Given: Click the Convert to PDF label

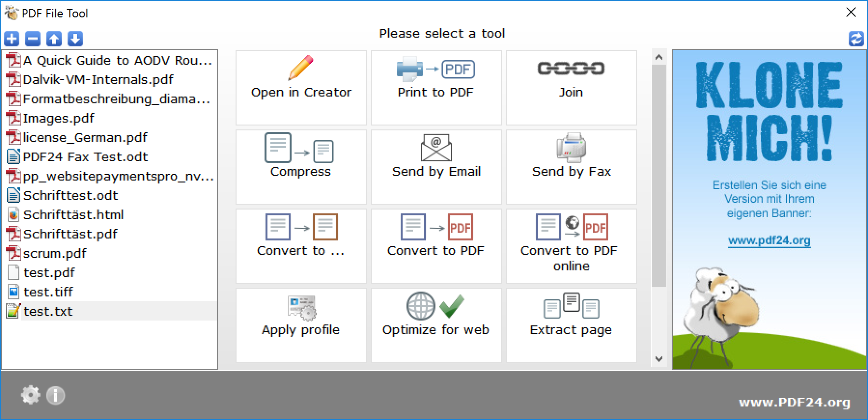Looking at the screenshot, I should [x=436, y=251].
